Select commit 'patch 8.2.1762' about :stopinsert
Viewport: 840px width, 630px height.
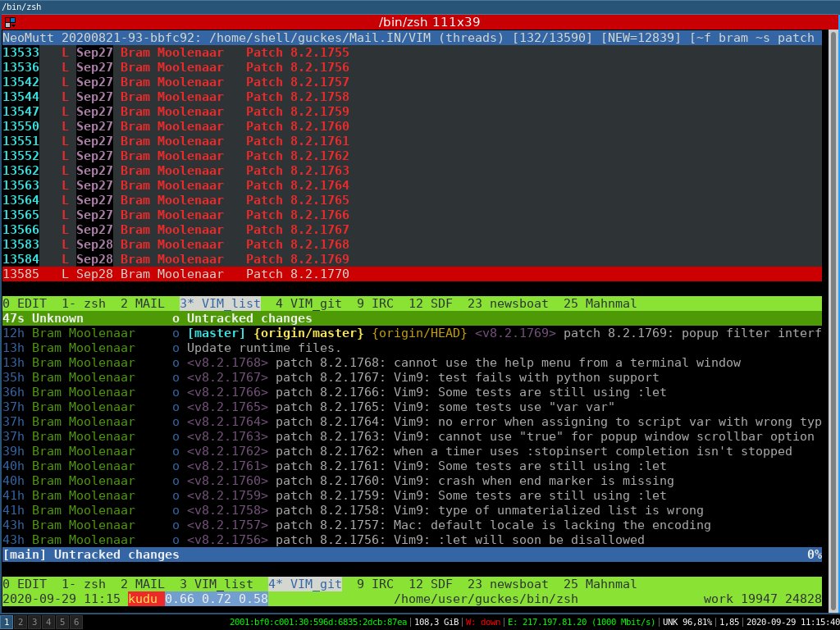click(x=412, y=451)
